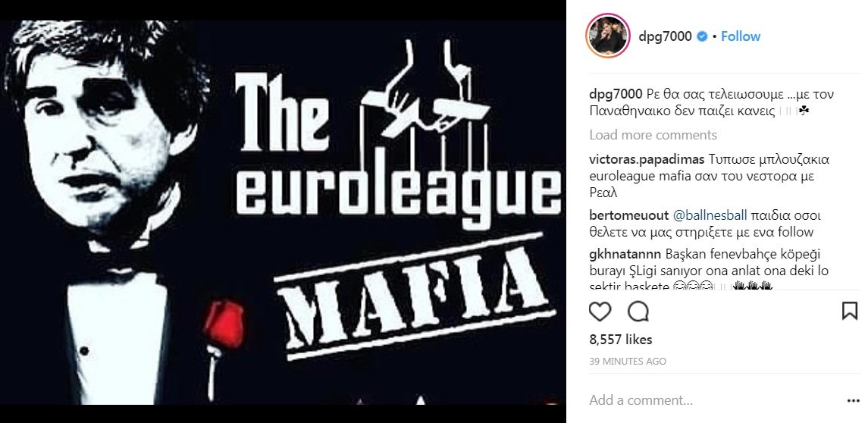Expand Load more comments
The width and height of the screenshot is (868, 423).
point(653,135)
